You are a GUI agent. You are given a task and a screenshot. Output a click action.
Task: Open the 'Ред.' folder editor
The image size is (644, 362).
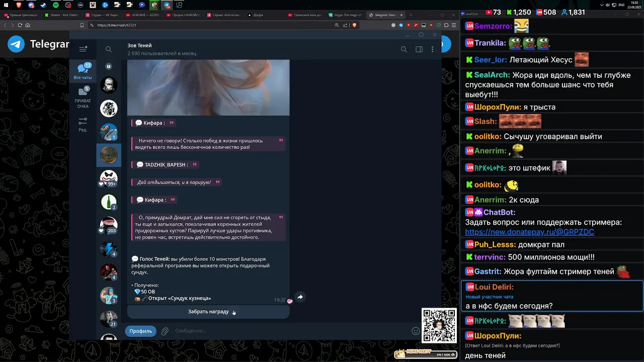[83, 125]
